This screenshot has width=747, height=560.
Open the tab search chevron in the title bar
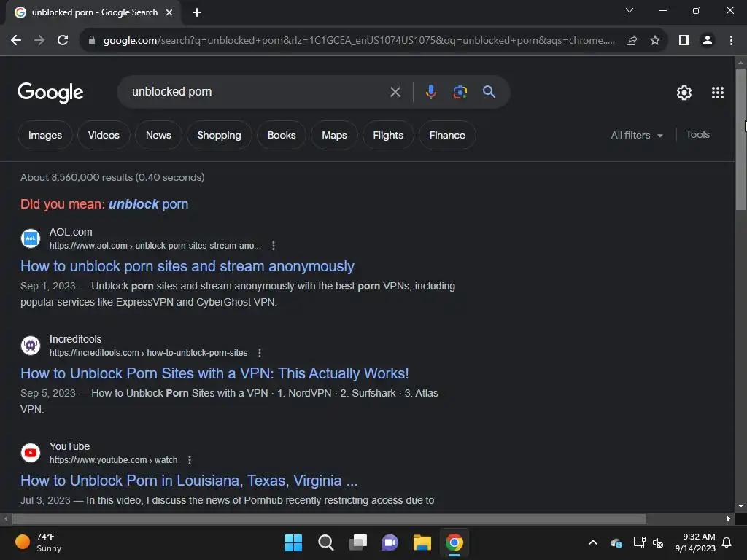(x=630, y=10)
